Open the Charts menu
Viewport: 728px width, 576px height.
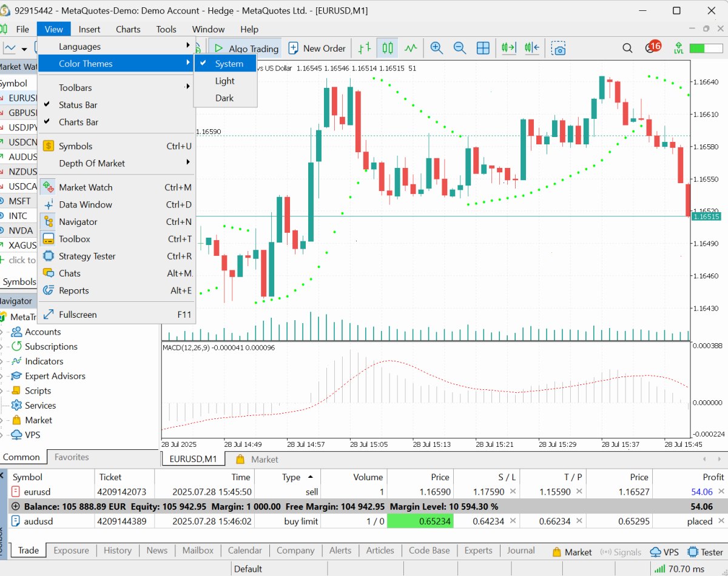click(128, 29)
